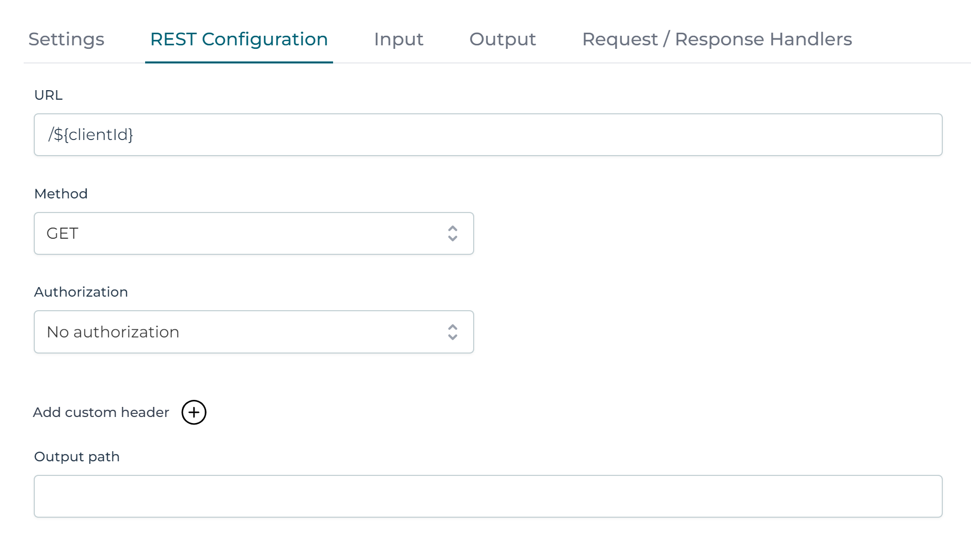971x560 pixels.
Task: Focus the Output path text field
Action: (488, 497)
